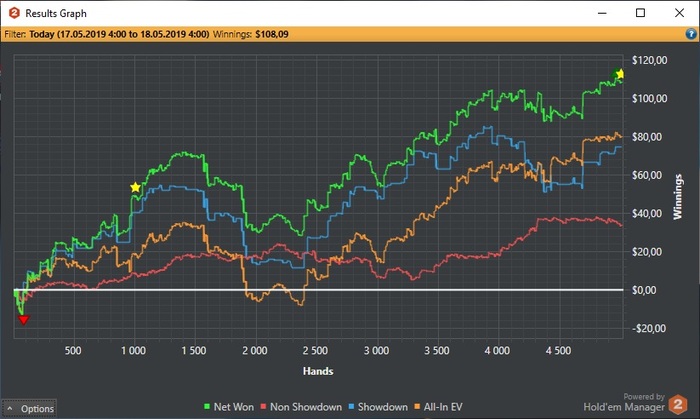This screenshot has height=419, width=700.
Task: Maximize the Results Graph window
Action: coord(640,13)
